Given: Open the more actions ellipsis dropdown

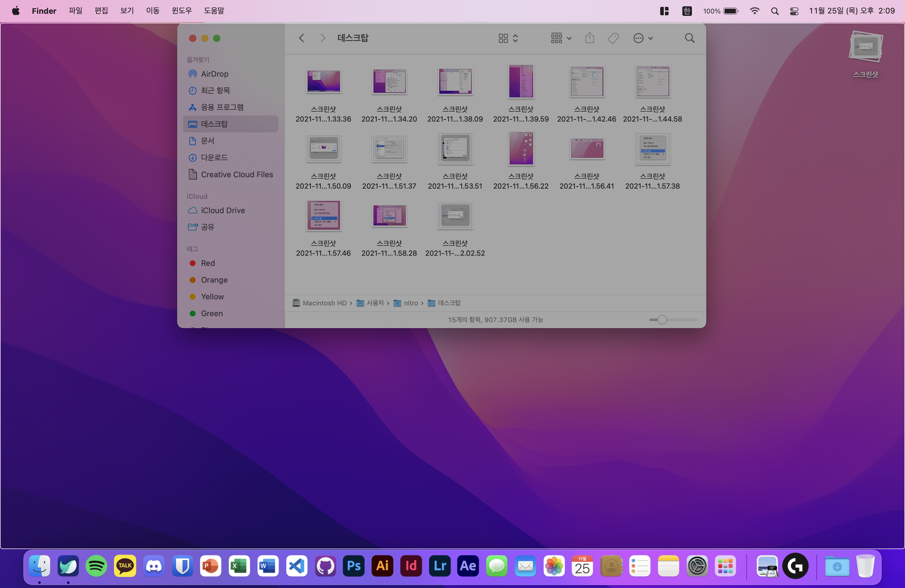Looking at the screenshot, I should point(643,38).
